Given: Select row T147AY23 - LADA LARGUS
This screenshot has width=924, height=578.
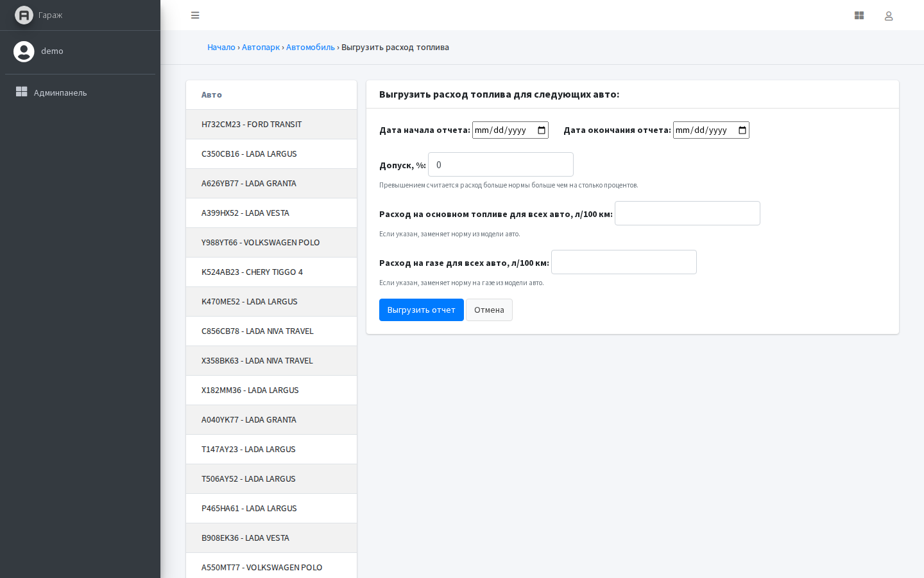Looking at the screenshot, I should tap(271, 450).
